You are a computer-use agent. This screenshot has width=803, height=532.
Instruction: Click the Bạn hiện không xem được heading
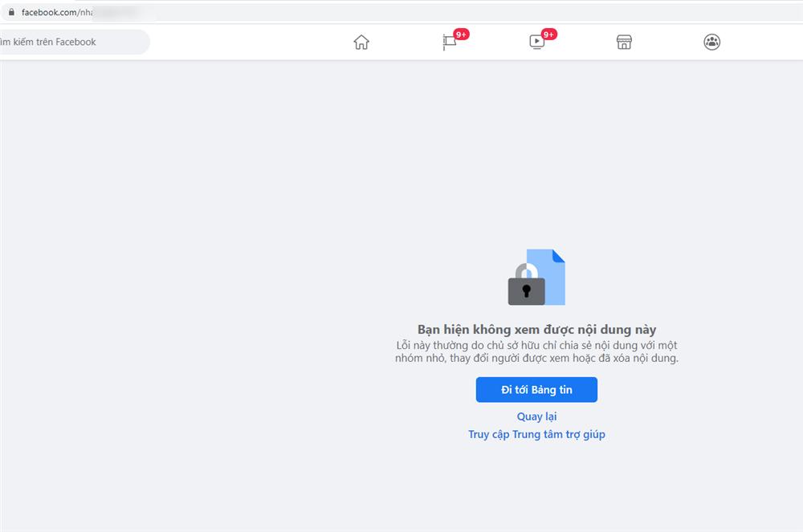tap(537, 329)
